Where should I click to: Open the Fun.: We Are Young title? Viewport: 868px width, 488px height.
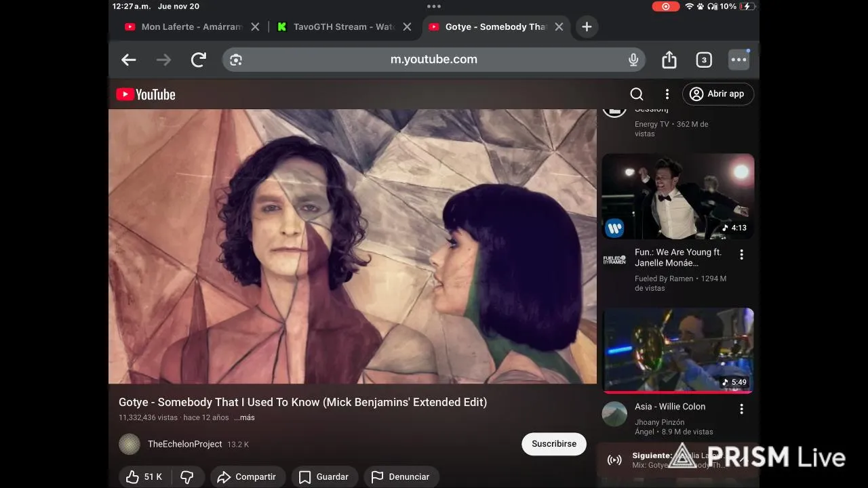678,258
